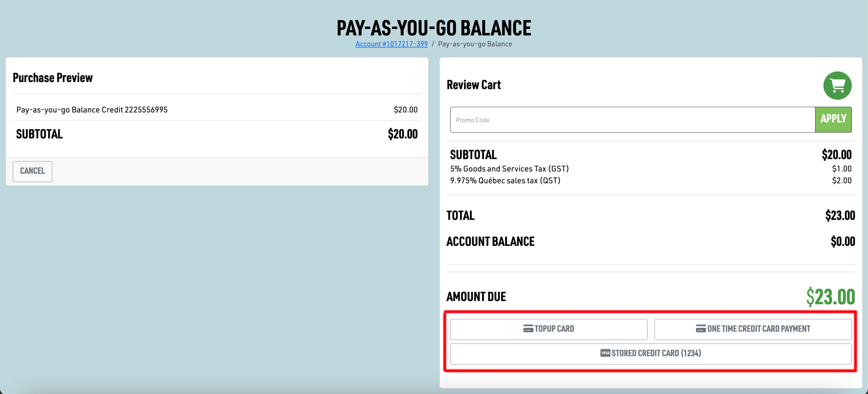Image resolution: width=868 pixels, height=394 pixels.
Task: Open Account #1017217-399 breadcrumb link
Action: pyautogui.click(x=391, y=44)
